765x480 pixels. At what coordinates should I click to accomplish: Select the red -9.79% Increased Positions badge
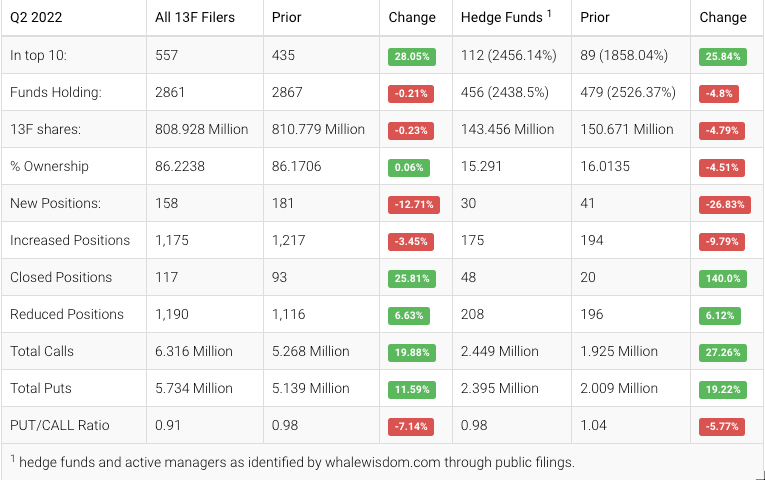(x=722, y=242)
